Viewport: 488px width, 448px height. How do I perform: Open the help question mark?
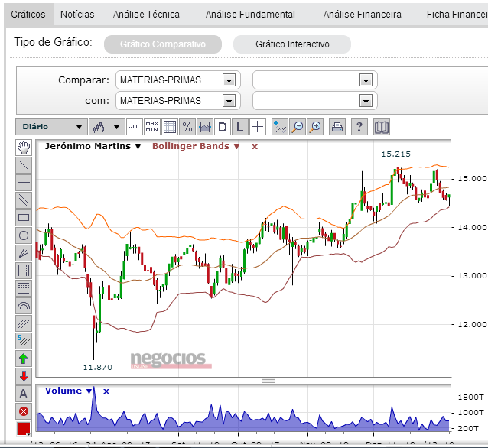coord(359,127)
